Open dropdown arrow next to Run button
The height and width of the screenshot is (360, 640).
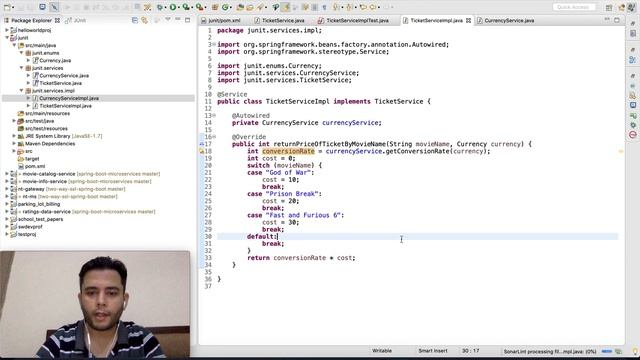pyautogui.click(x=179, y=7)
